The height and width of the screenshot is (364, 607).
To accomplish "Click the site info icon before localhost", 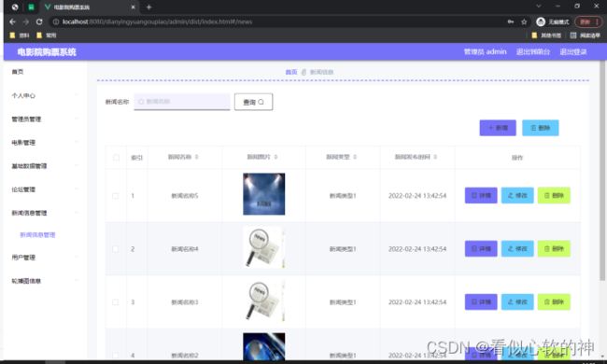I will tap(56, 22).
